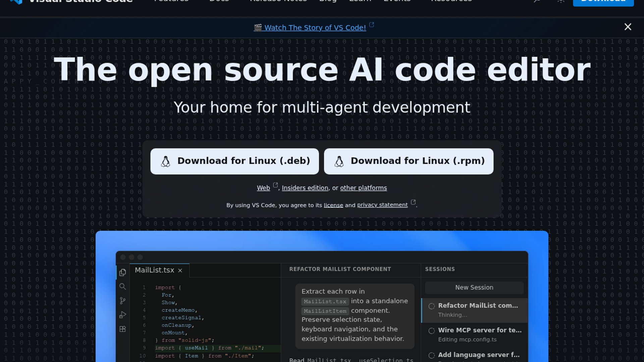The width and height of the screenshot is (644, 362).
Task: Select the Add language server f... session
Action: pyautogui.click(x=475, y=355)
